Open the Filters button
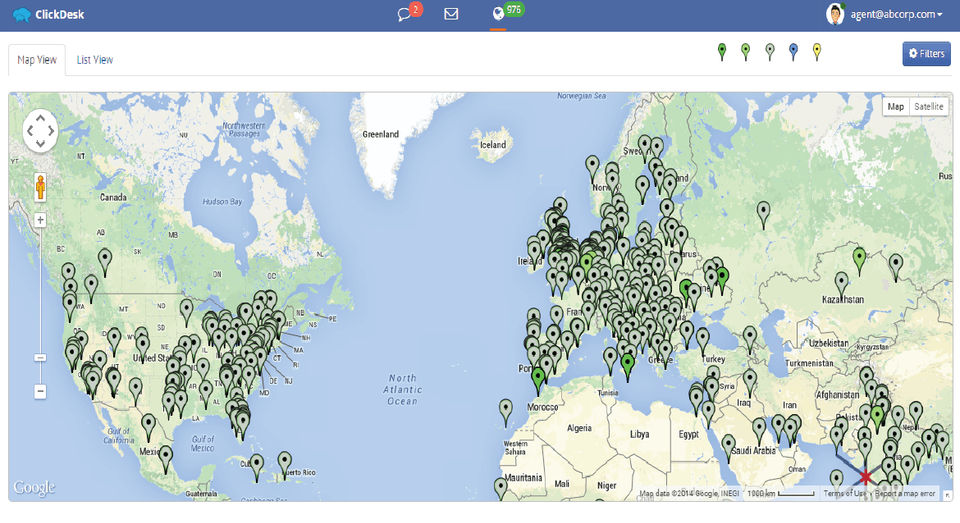960x523 pixels. pyautogui.click(x=926, y=54)
